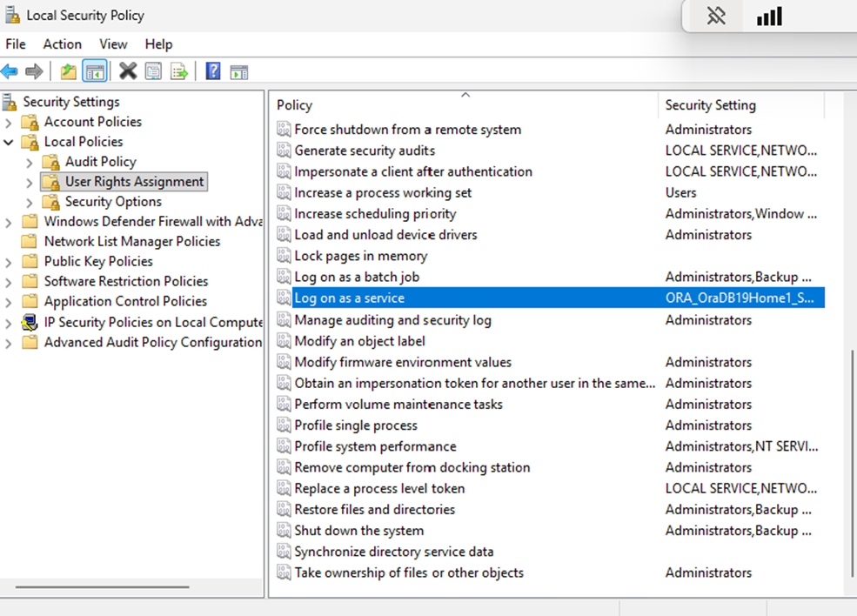This screenshot has width=857, height=616.
Task: Click the Up one level folder icon
Action: [x=68, y=71]
